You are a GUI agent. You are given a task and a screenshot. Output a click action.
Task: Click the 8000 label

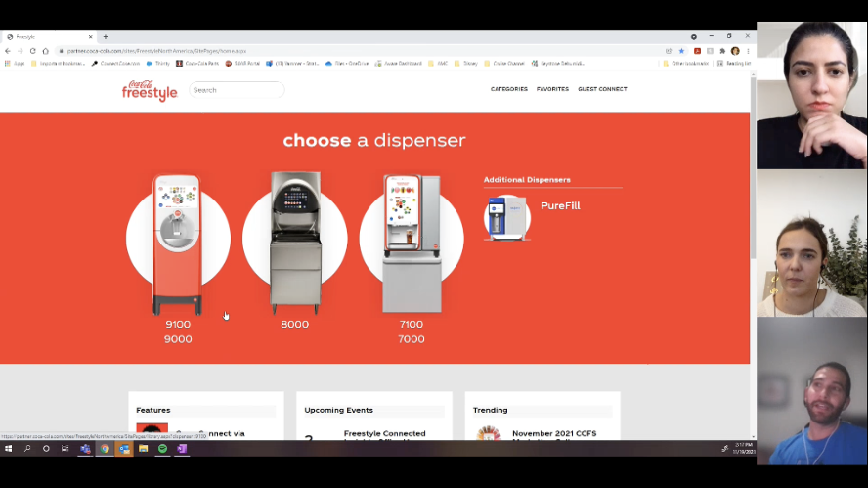294,325
